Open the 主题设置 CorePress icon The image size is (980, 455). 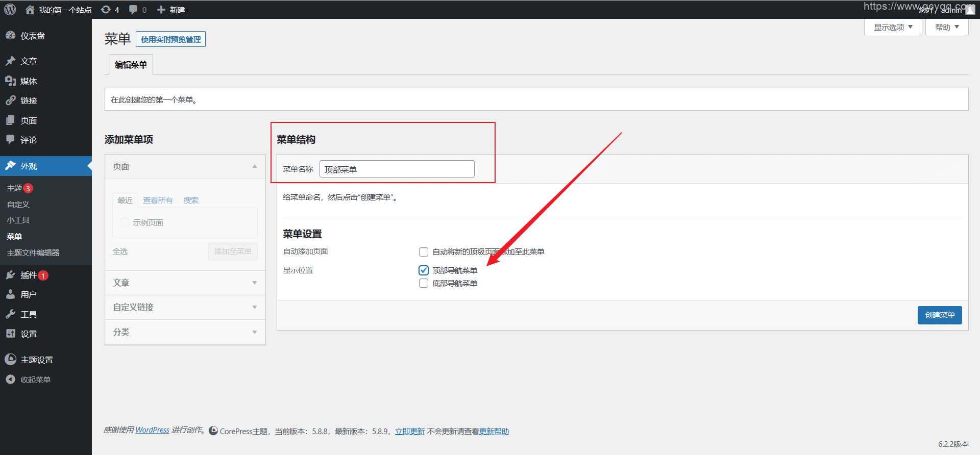pyautogui.click(x=10, y=360)
